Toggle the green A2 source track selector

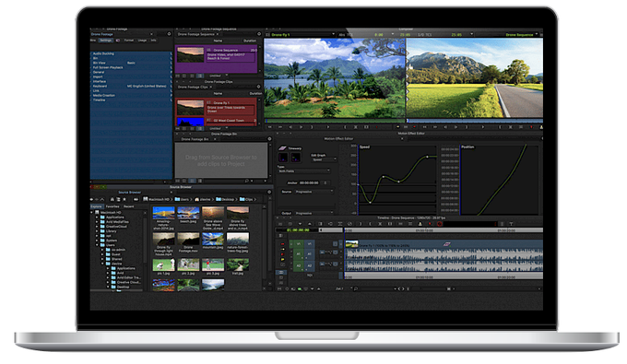(299, 265)
